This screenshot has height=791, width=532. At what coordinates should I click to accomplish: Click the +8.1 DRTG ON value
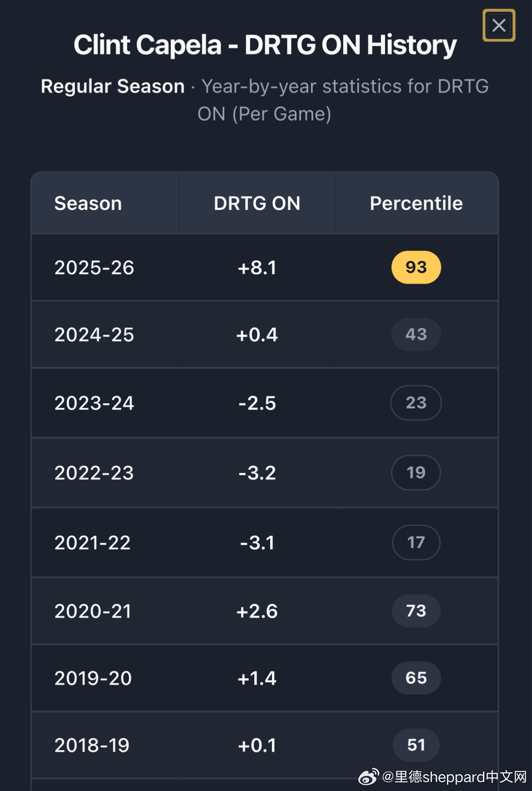click(257, 268)
